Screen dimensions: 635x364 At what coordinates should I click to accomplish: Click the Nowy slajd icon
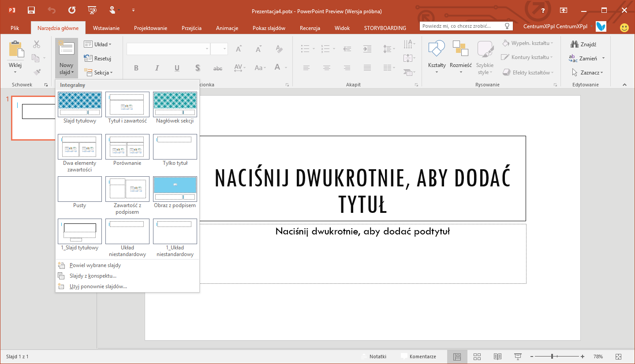[67, 49]
